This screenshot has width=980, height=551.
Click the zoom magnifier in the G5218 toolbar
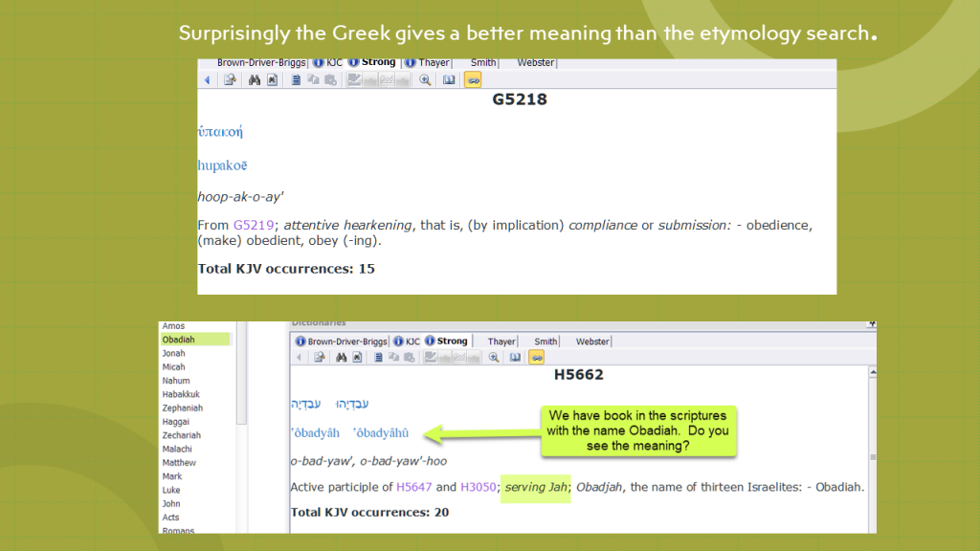pyautogui.click(x=425, y=80)
